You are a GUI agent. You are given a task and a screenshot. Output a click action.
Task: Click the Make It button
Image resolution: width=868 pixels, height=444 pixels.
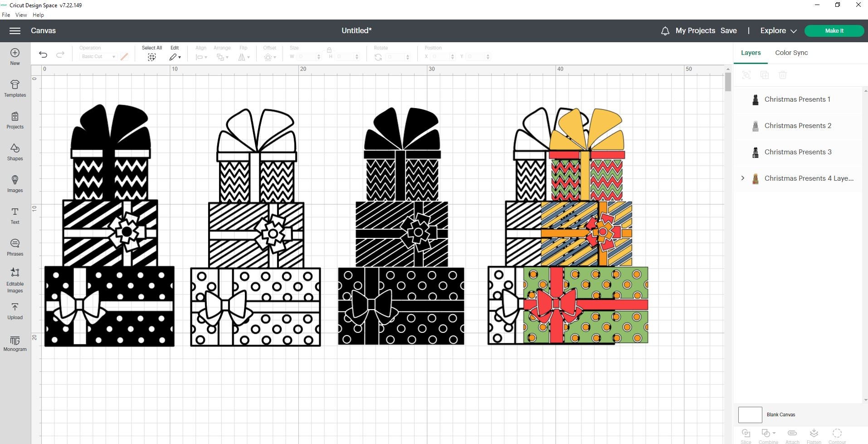(x=834, y=30)
